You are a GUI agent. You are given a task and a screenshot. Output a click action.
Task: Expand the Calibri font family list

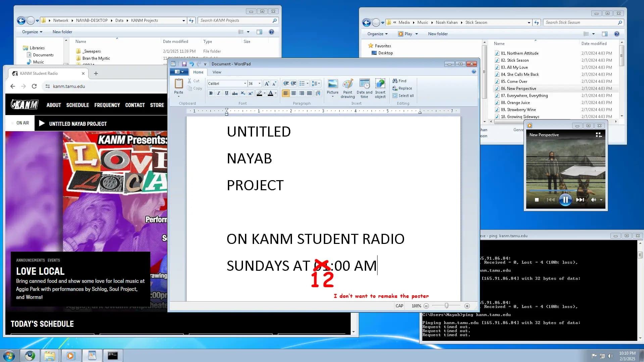tap(245, 83)
